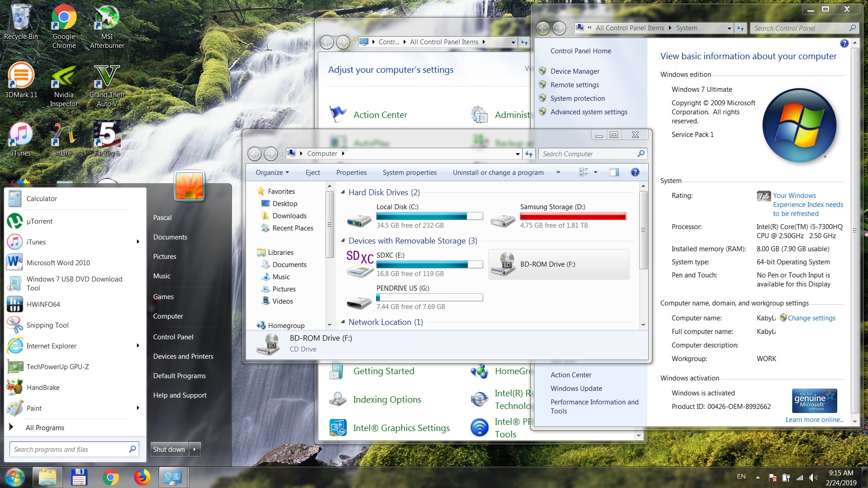Open Chrome from the taskbar
This screenshot has width=868, height=488.
coord(110,478)
